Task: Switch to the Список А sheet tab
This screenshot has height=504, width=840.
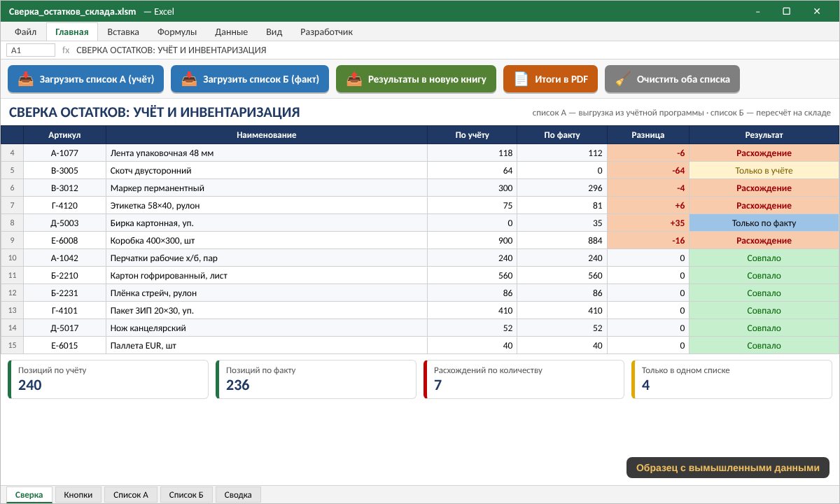Action: click(131, 495)
